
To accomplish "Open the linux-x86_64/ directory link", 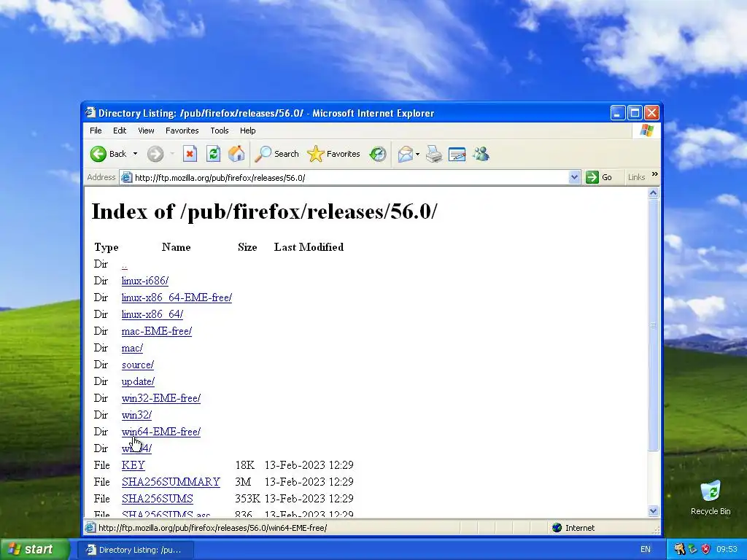I will [x=152, y=314].
